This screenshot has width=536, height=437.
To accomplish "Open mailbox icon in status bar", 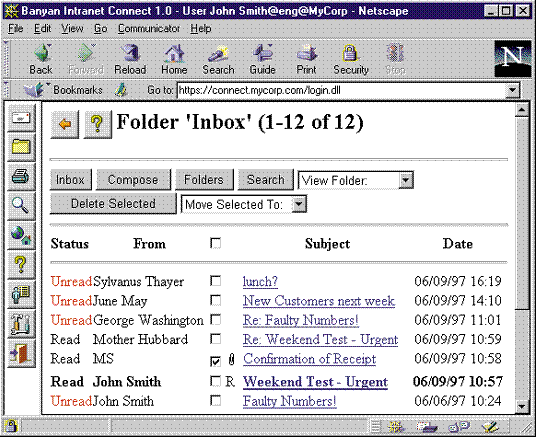I will point(427,426).
